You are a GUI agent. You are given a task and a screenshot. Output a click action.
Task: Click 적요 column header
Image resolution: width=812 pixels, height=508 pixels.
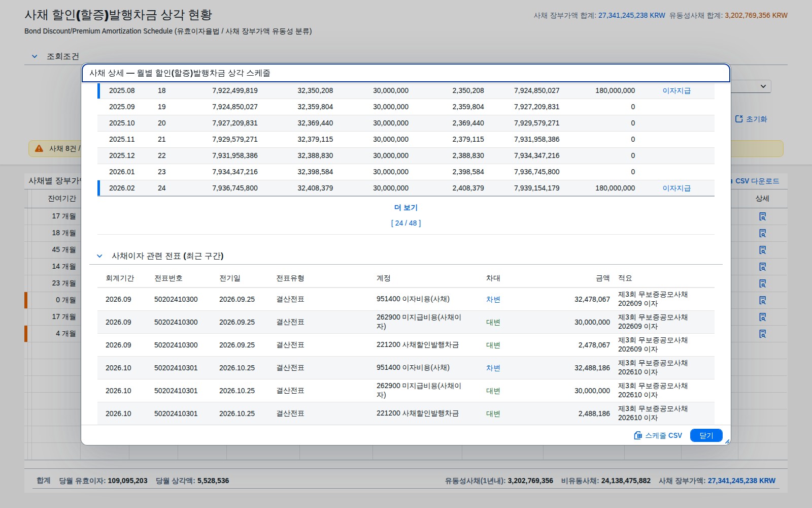point(625,278)
